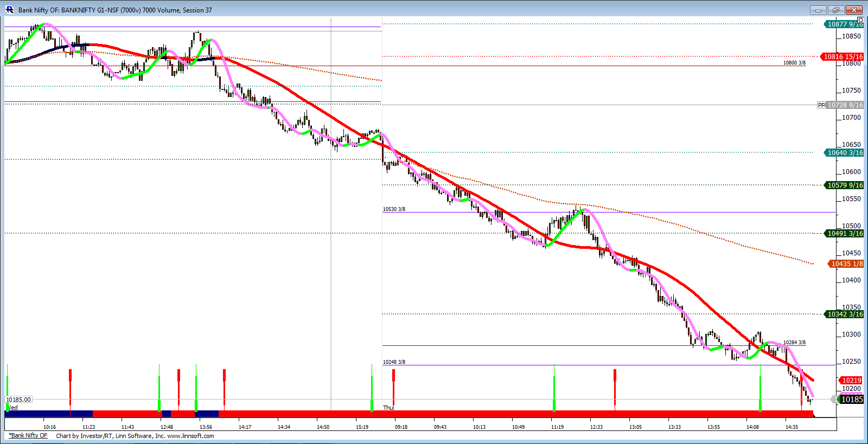Click the 10300 price scale label

click(x=851, y=334)
